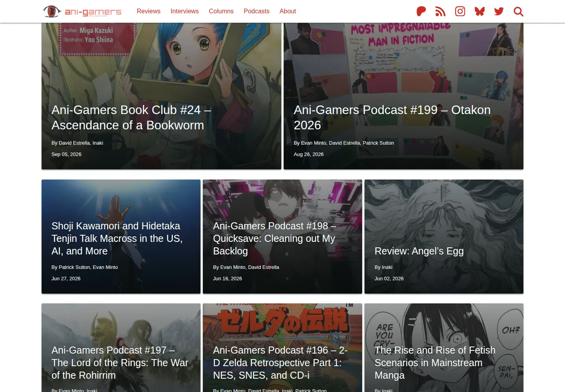Click the 'Jun 27, 2026' date text

click(66, 279)
